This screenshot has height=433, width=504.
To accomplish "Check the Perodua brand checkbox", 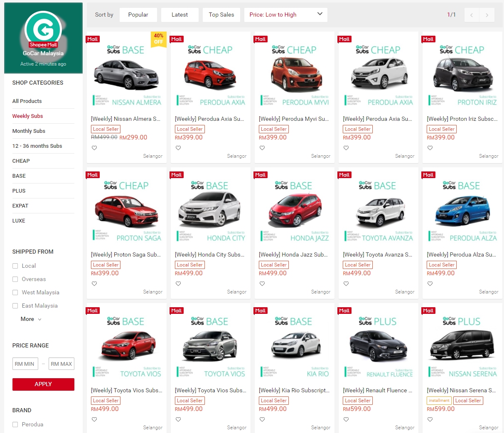I will [15, 424].
